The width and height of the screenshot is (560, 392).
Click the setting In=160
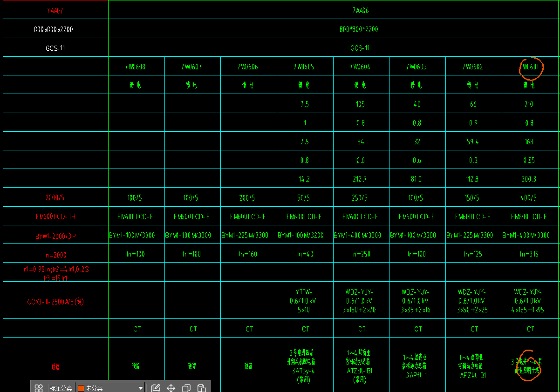pos(248,254)
